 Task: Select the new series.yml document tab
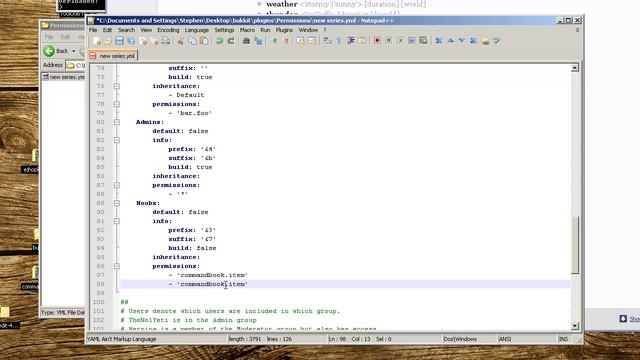[113, 56]
